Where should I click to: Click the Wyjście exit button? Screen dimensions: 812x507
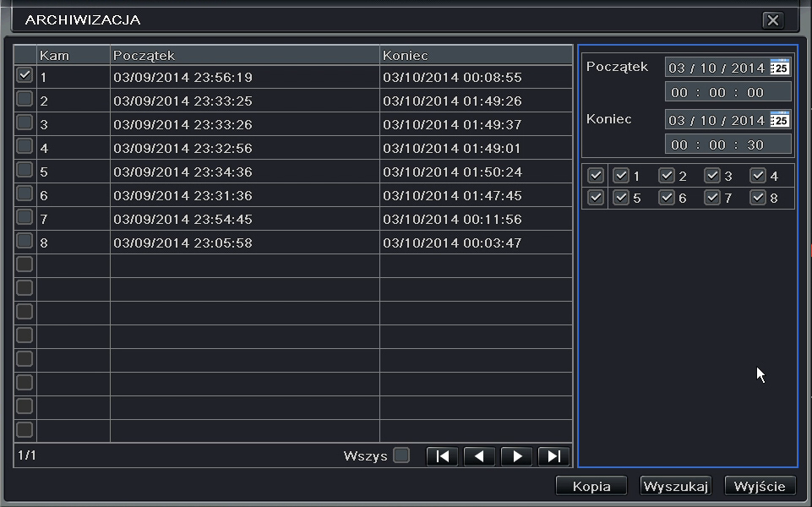760,486
